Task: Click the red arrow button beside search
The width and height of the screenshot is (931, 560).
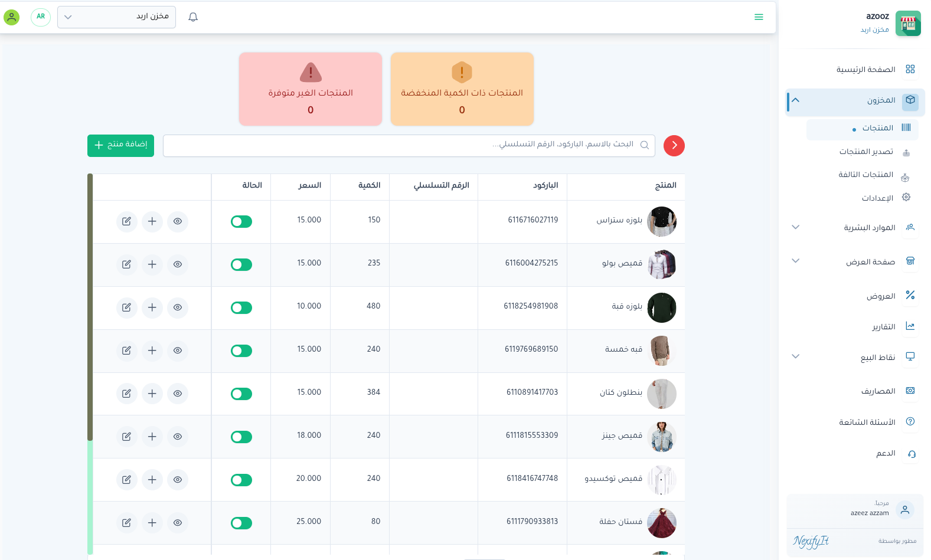Action: point(674,146)
